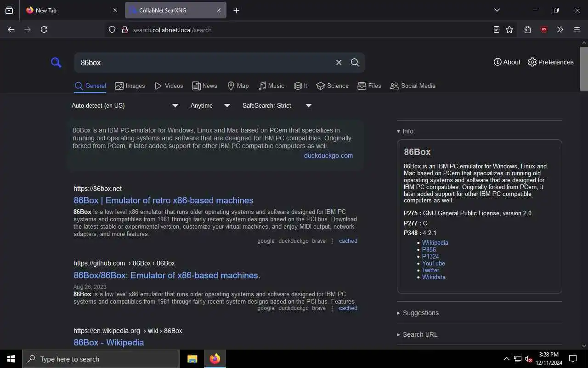Open the Firefox application menu
Screen dimensions: 588x368
[x=577, y=29]
